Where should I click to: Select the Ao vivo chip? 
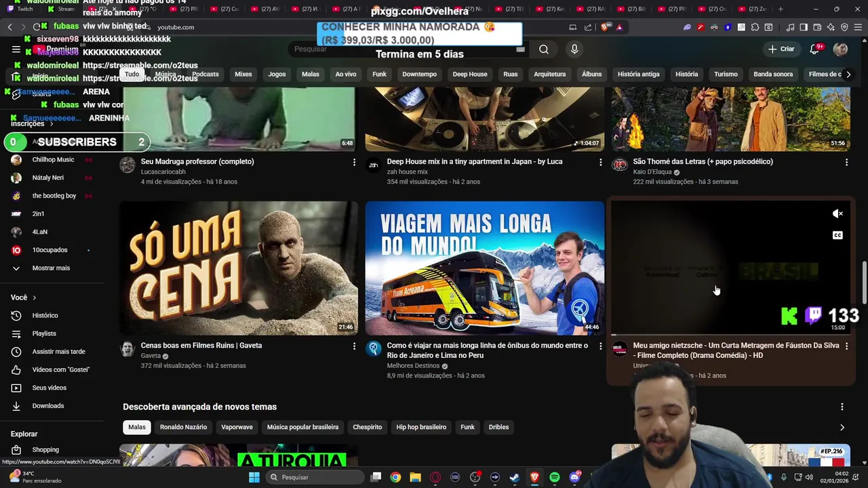coord(346,74)
